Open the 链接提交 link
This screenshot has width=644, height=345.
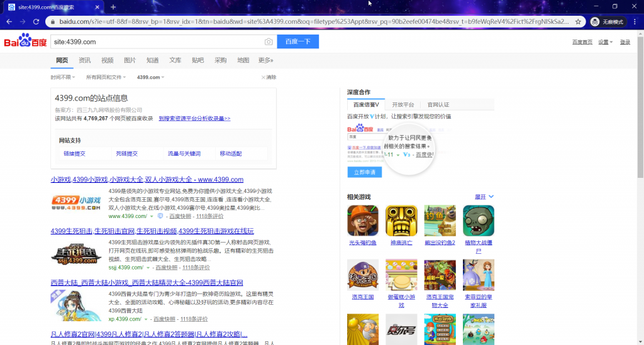(74, 153)
